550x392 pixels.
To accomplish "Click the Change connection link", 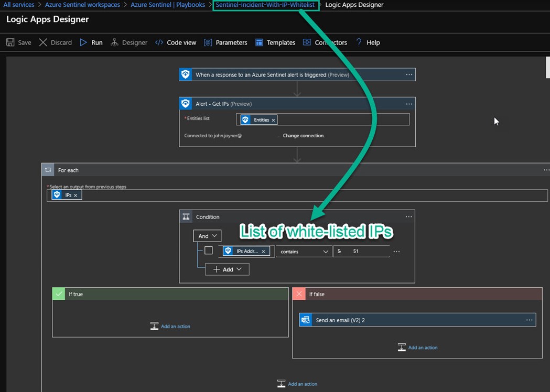I will [x=304, y=136].
